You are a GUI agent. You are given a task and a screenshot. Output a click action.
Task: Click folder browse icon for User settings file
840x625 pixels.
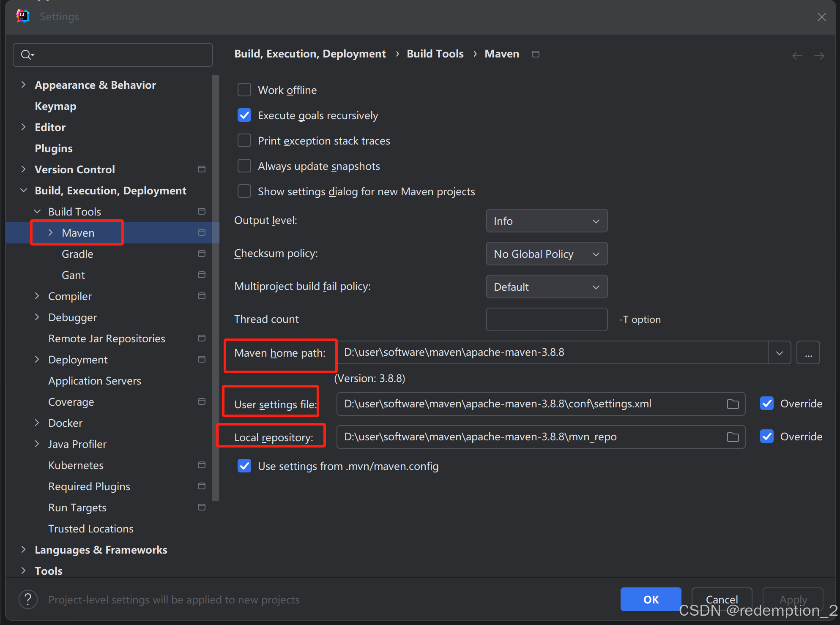pyautogui.click(x=733, y=404)
